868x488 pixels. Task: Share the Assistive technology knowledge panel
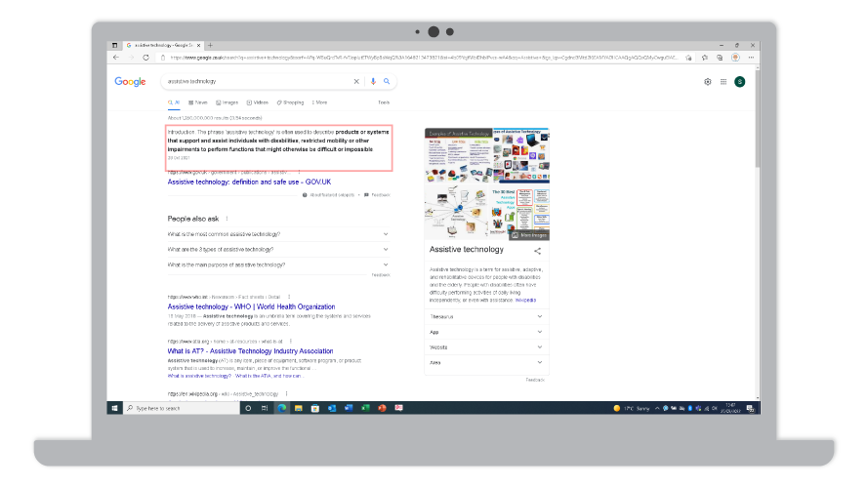click(537, 251)
